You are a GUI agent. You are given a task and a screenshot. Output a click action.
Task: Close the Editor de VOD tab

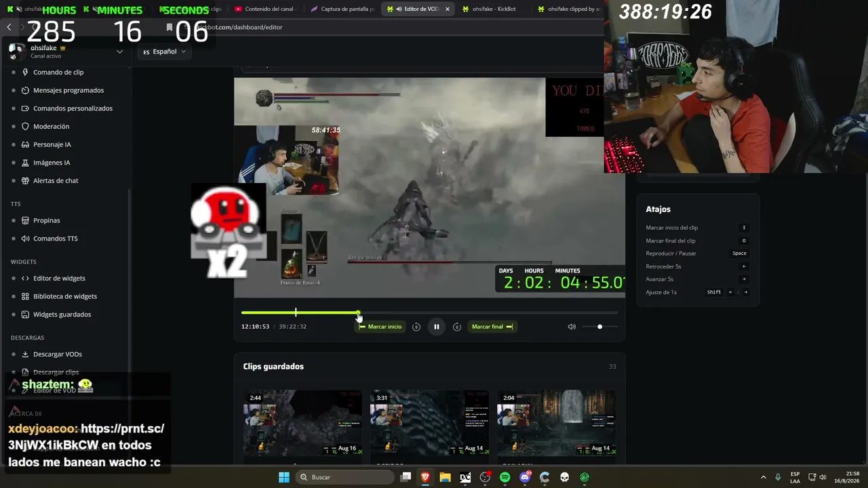447,9
